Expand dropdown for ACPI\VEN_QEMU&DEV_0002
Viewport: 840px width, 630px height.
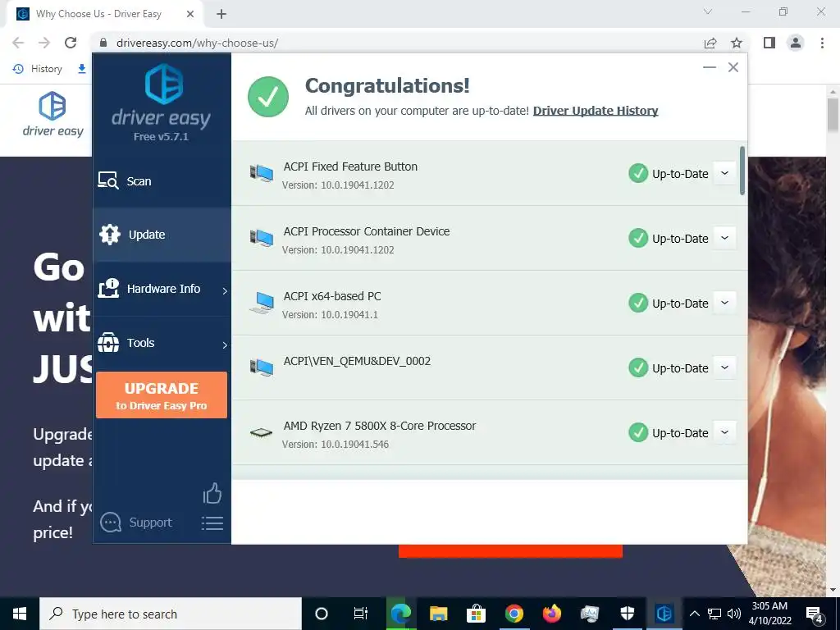pos(724,368)
